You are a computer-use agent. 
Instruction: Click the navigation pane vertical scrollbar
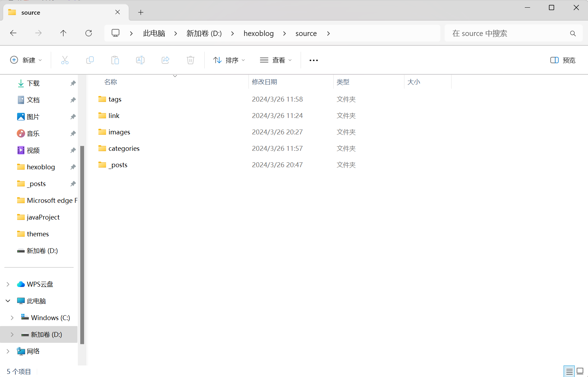[x=82, y=244]
